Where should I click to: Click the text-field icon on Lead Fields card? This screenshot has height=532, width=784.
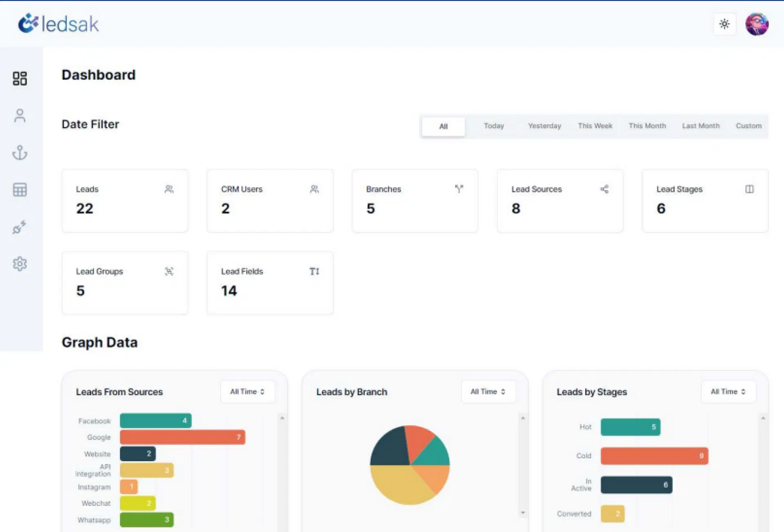pos(314,271)
